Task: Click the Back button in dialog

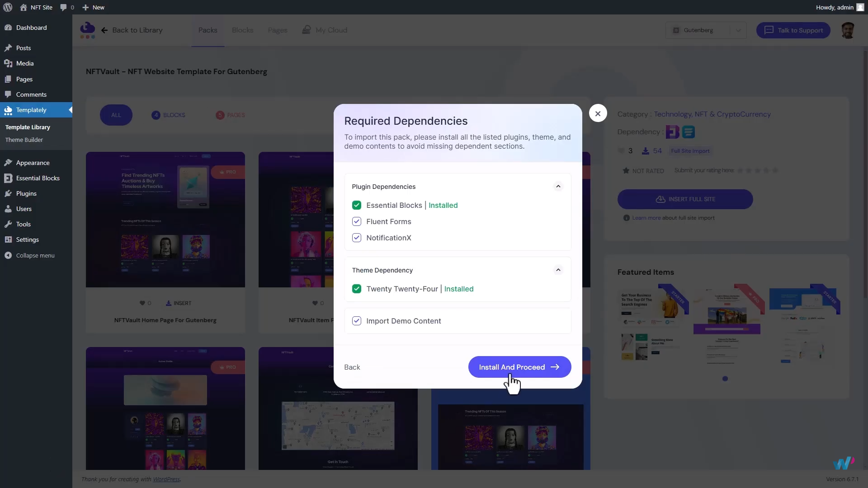Action: point(352,367)
